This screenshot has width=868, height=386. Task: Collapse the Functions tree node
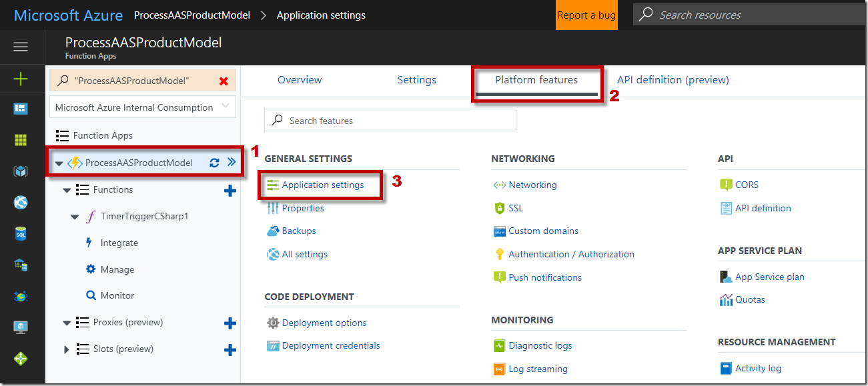[67, 191]
